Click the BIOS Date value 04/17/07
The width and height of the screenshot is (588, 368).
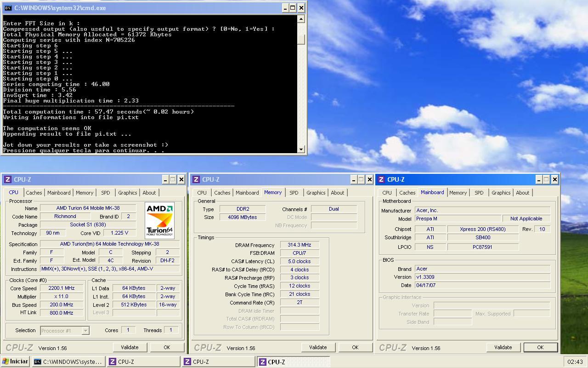tap(482, 285)
